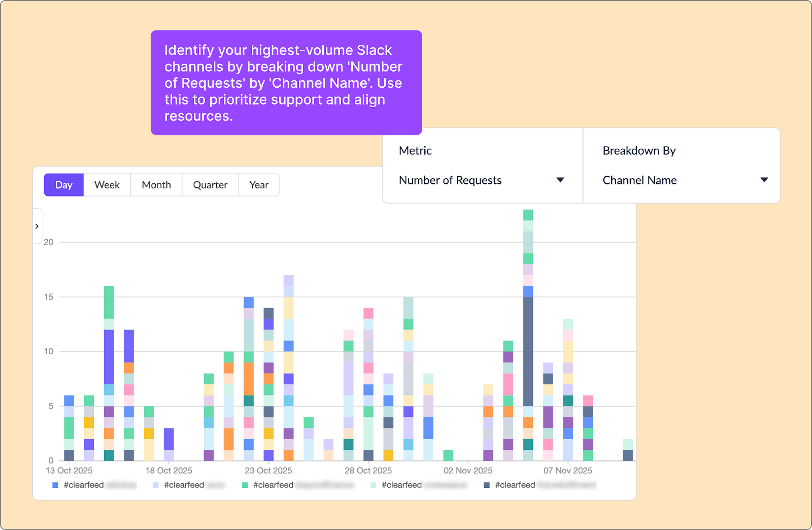Screen dimensions: 812x530
Task: Open the Metric dropdown
Action: pos(559,180)
